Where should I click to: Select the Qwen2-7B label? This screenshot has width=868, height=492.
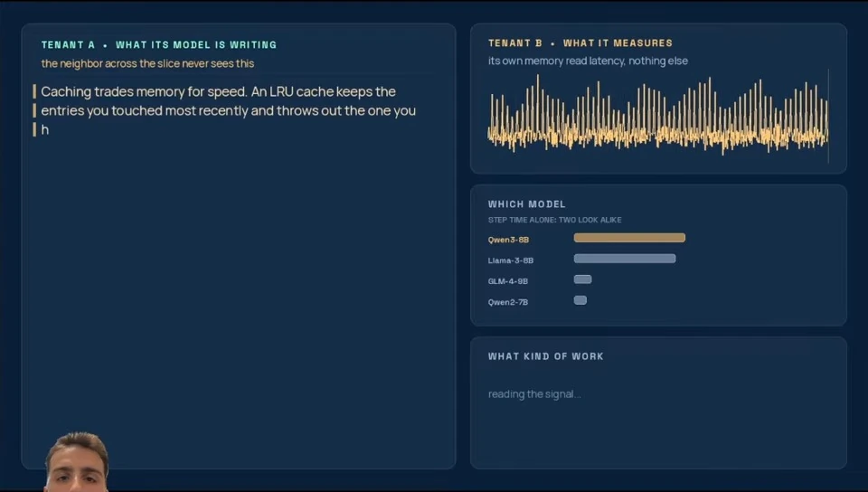pyautogui.click(x=507, y=302)
